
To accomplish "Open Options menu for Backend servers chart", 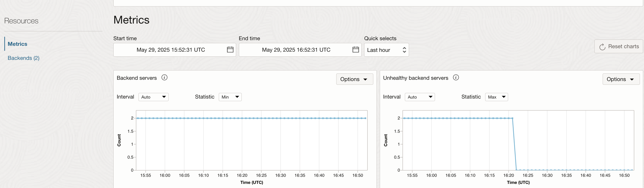I will [x=354, y=79].
